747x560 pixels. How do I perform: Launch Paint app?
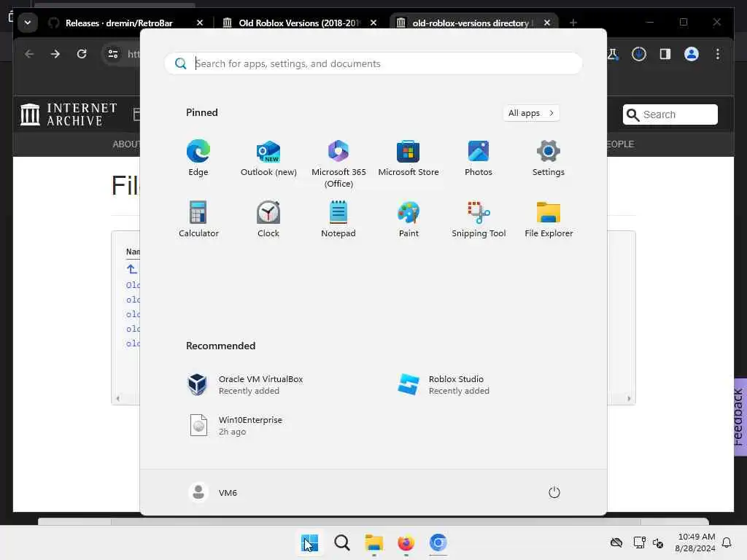409,219
